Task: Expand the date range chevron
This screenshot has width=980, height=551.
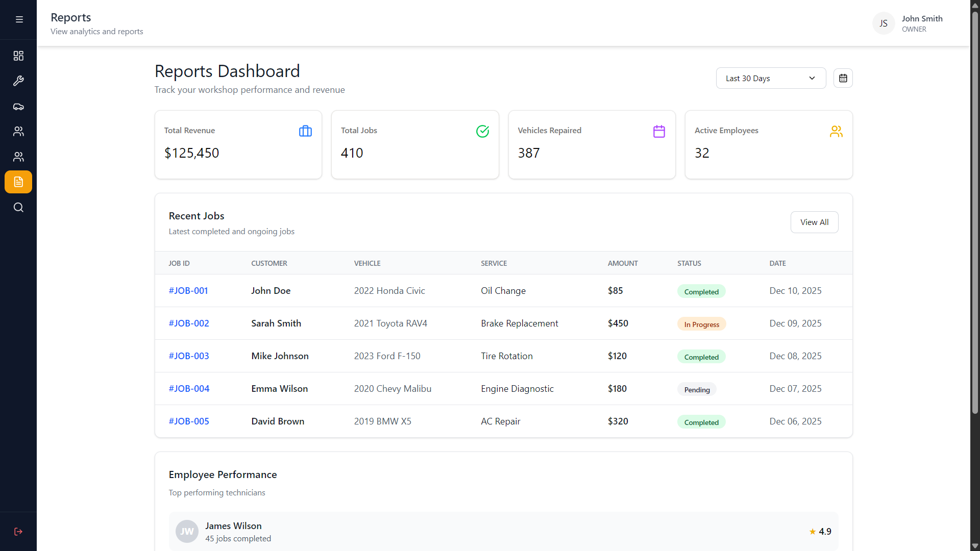Action: pos(812,78)
